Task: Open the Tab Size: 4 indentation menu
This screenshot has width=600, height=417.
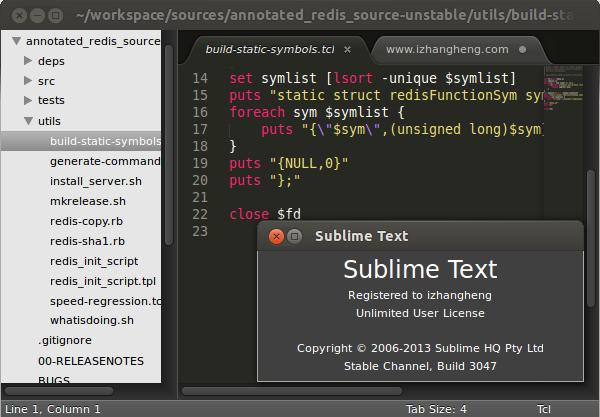Action: pos(436,409)
